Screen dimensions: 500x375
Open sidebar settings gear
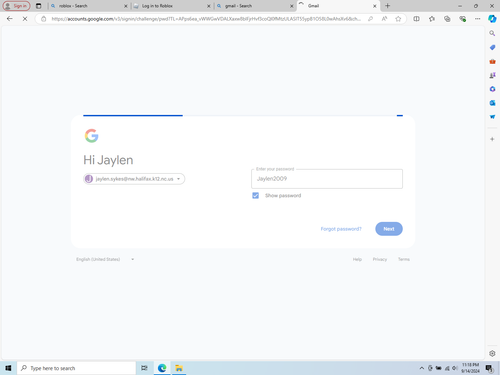click(x=492, y=353)
